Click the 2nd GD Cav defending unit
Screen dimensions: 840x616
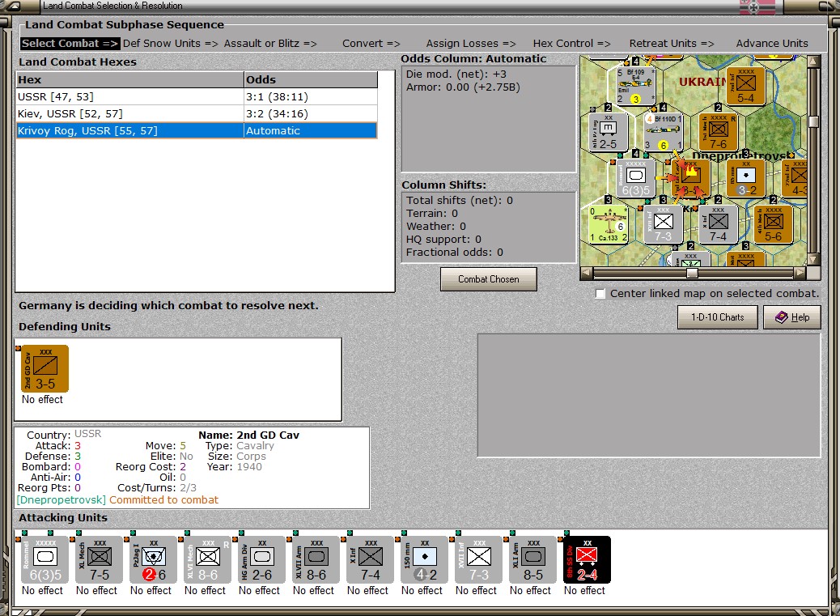click(45, 368)
